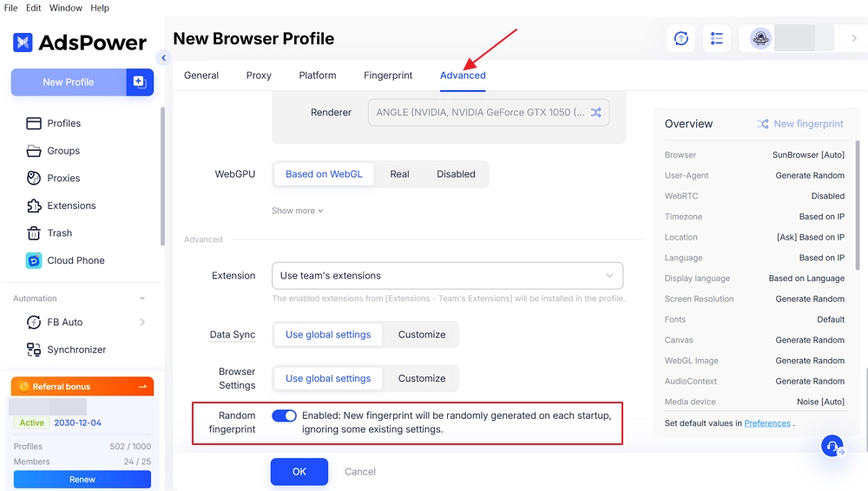The image size is (868, 491).
Task: Click the shuffle icon in Renderer field
Action: pyautogui.click(x=596, y=113)
